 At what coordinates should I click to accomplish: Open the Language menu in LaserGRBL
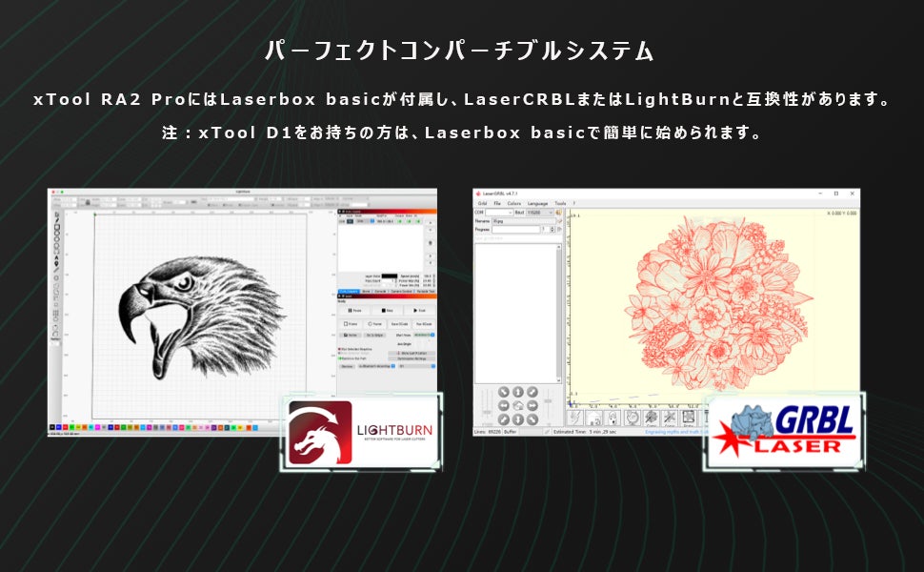point(537,203)
